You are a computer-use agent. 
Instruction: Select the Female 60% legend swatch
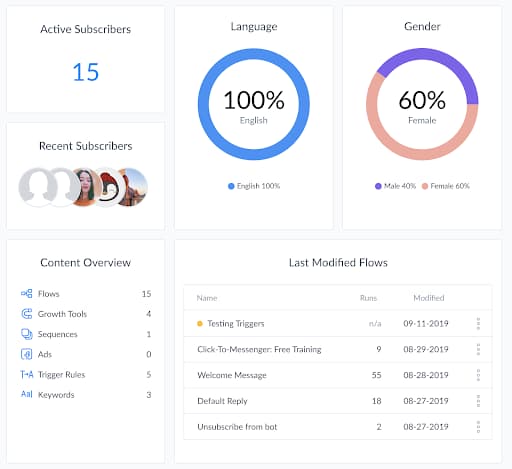(x=425, y=186)
